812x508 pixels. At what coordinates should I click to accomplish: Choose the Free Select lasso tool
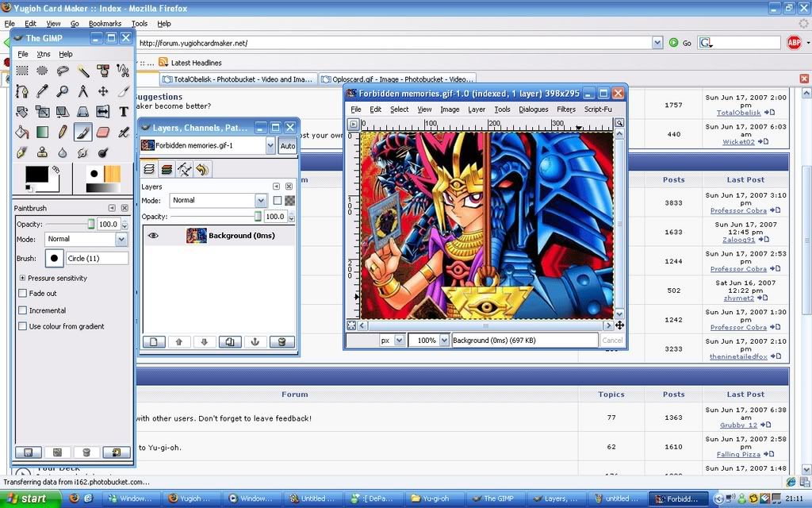[62, 71]
